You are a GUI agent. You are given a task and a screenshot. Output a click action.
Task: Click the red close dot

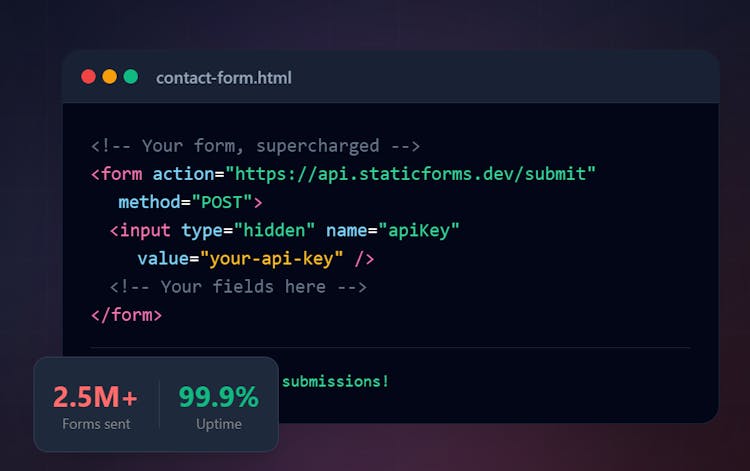tap(88, 77)
